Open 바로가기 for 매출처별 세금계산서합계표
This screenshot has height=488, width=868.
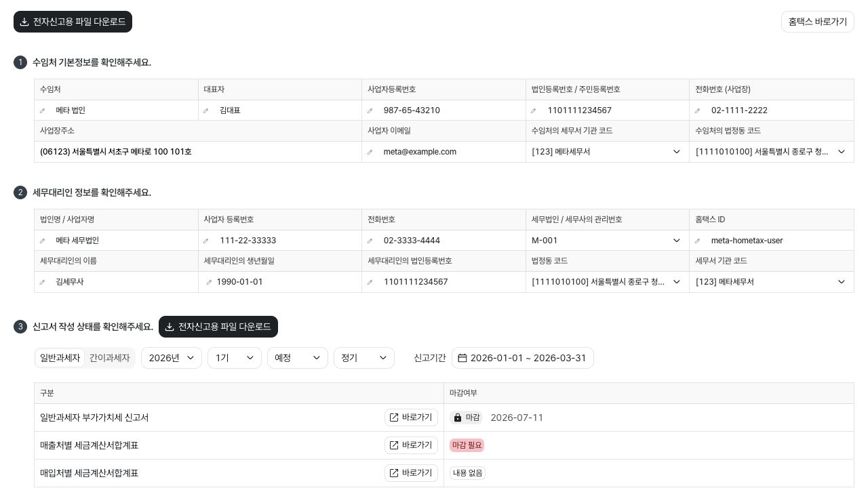411,445
